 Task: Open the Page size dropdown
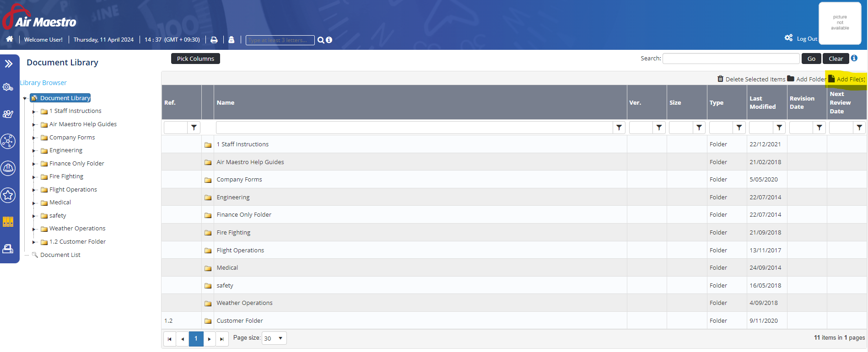point(274,338)
